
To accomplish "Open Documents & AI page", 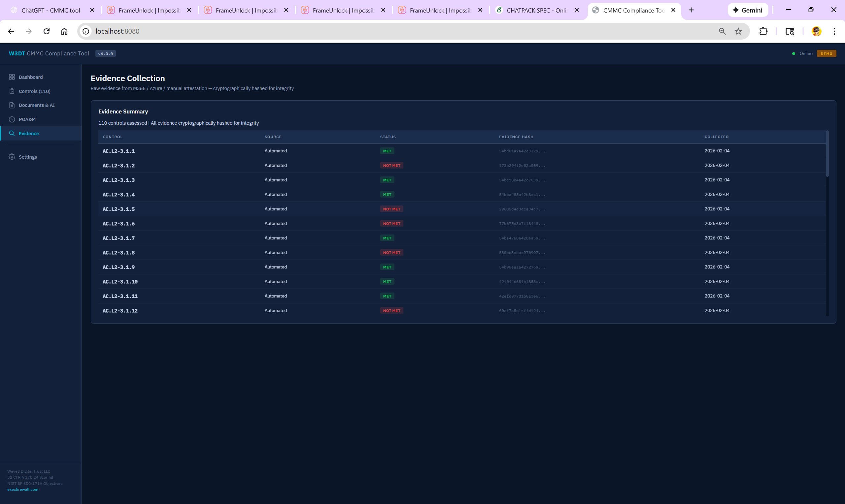I will pyautogui.click(x=36, y=105).
